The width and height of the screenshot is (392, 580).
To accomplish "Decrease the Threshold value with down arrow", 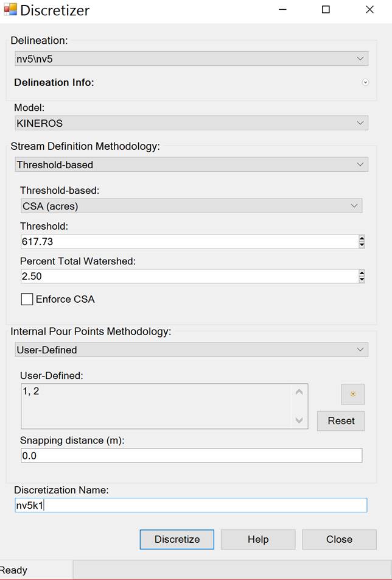I will (x=362, y=244).
